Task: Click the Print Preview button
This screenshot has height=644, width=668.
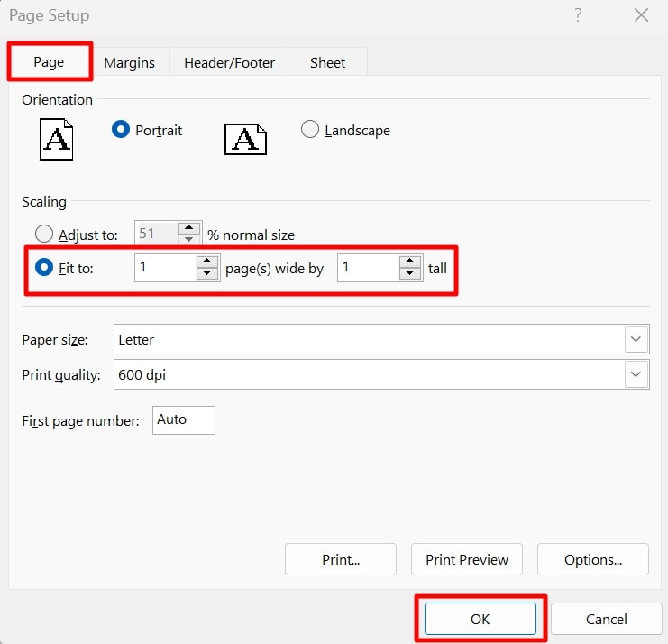Action: point(466,560)
